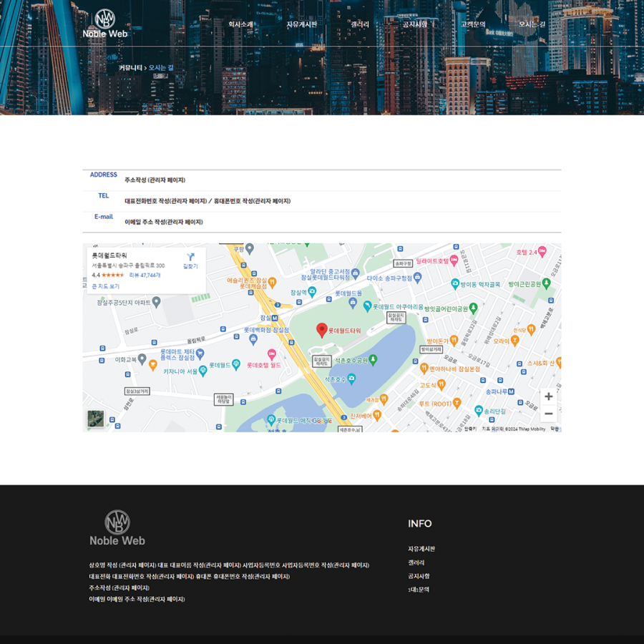Zoom out on the map
Screen dimensions: 644x644
[548, 414]
